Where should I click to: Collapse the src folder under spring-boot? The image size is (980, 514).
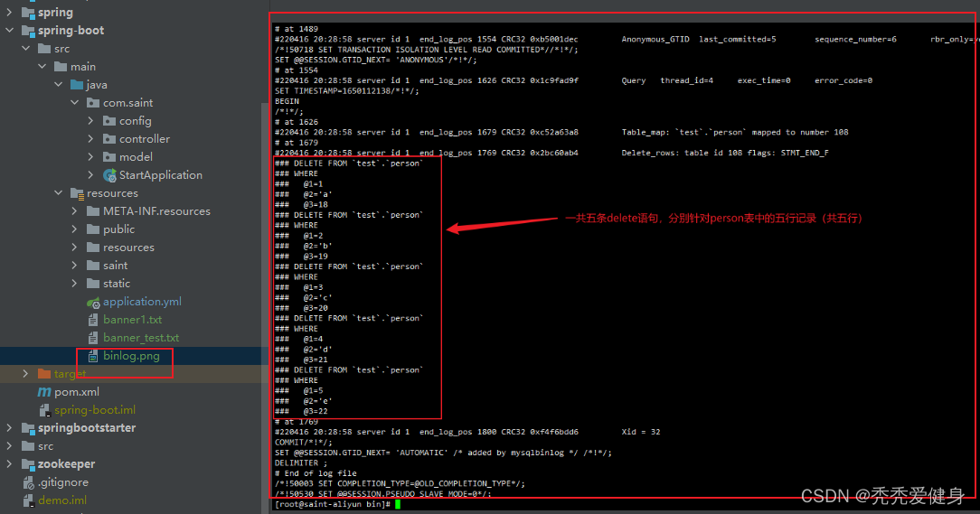coord(25,48)
